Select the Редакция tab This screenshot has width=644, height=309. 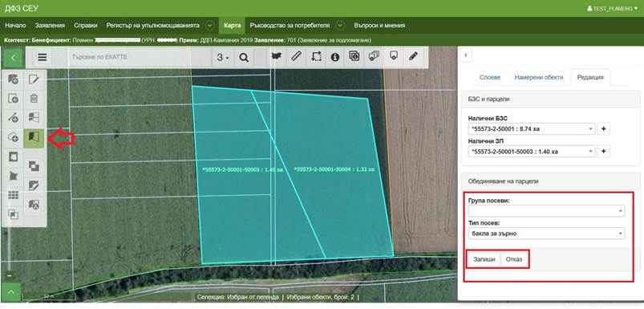pyautogui.click(x=590, y=77)
